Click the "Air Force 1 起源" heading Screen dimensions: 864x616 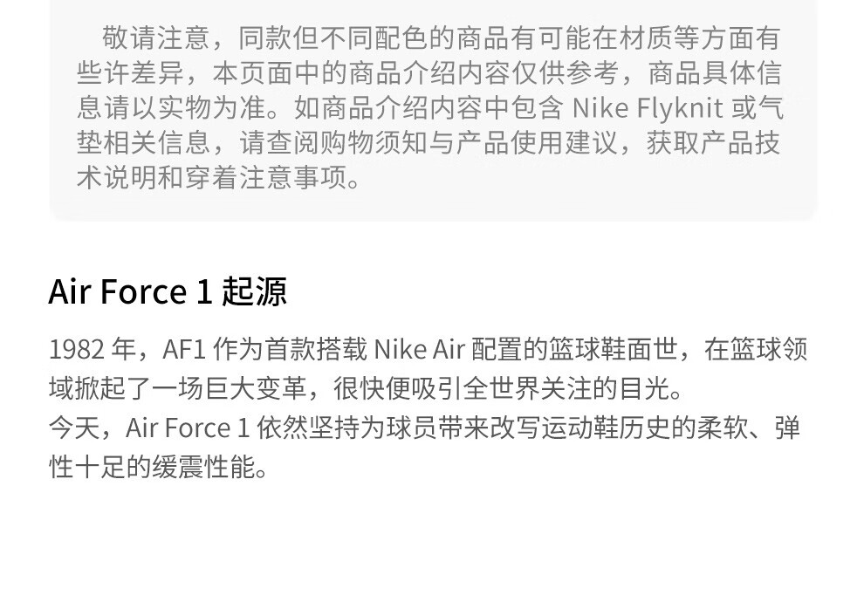[168, 291]
